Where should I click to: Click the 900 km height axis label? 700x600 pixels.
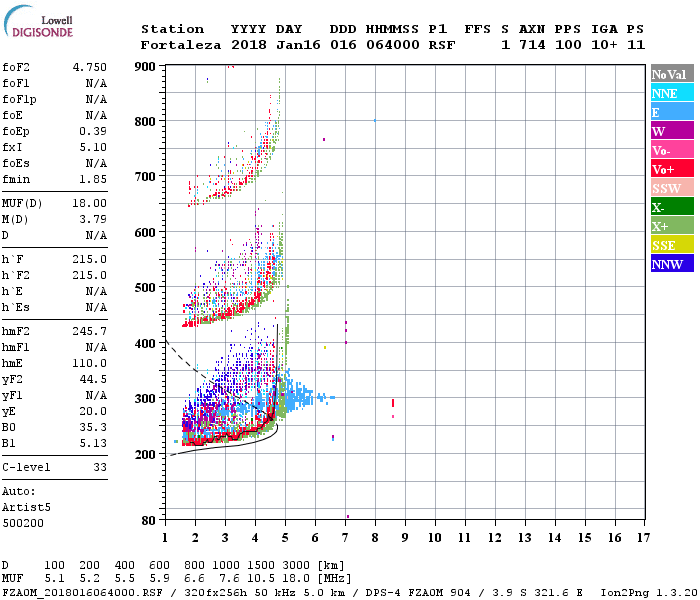[x=145, y=67]
